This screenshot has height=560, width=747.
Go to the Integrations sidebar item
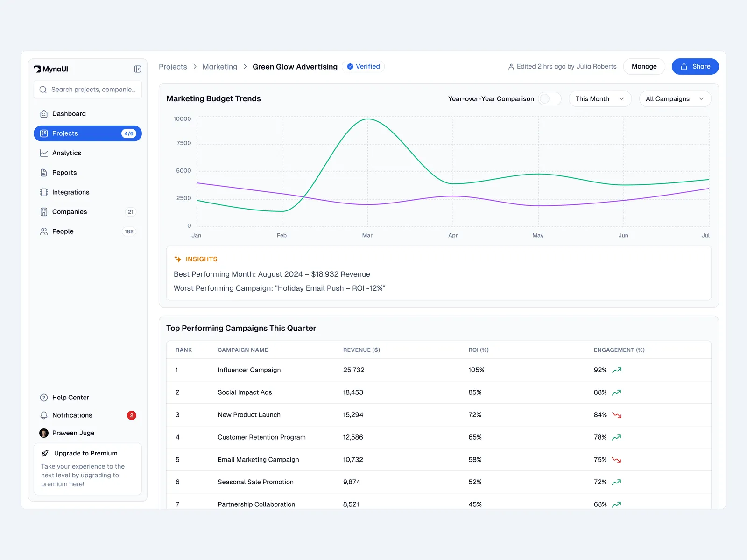pyautogui.click(x=70, y=192)
